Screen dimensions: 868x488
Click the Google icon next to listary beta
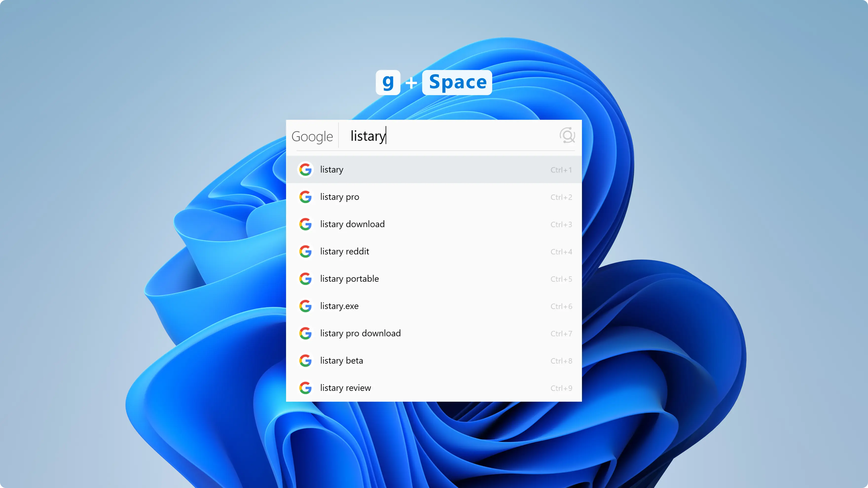click(x=305, y=360)
